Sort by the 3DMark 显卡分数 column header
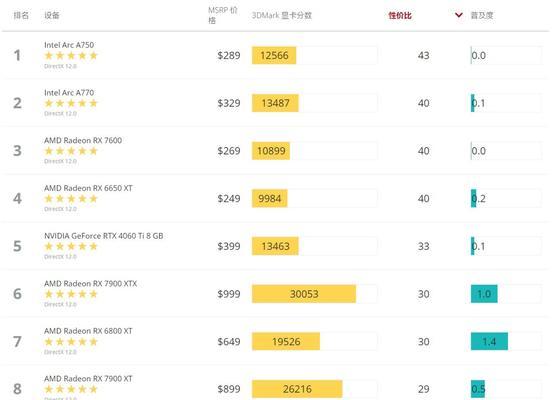 tap(282, 15)
